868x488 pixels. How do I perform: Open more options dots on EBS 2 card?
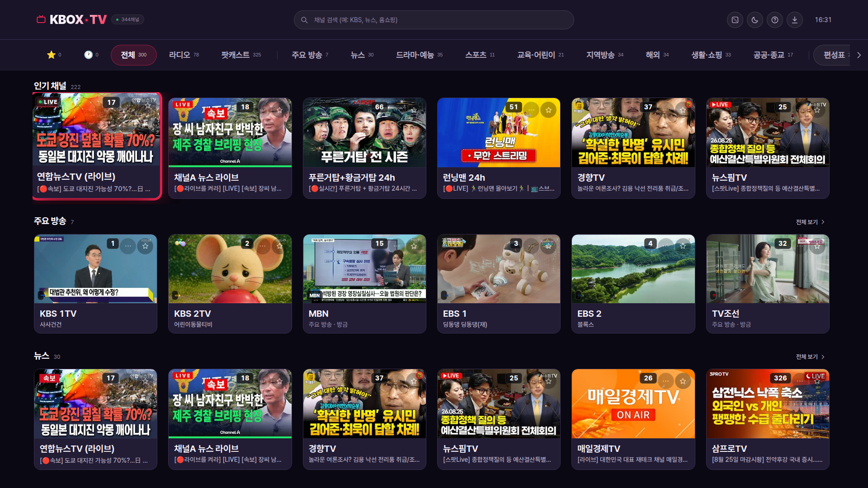coord(665,246)
